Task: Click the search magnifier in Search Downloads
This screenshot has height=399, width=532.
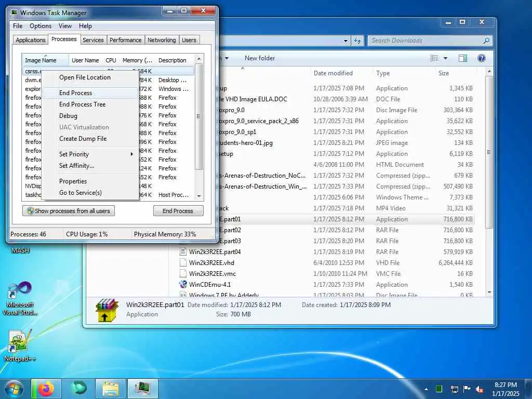Action: coord(486,41)
